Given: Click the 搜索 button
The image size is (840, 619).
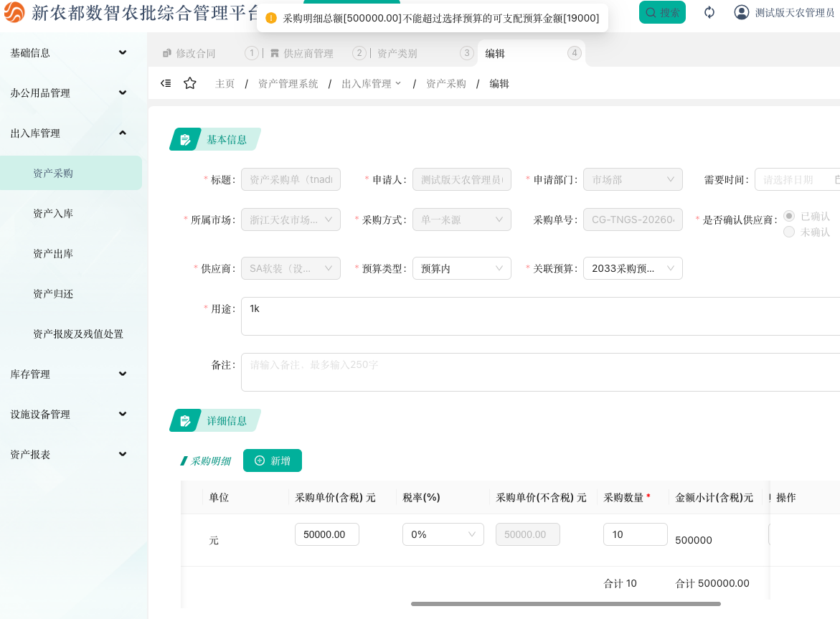Looking at the screenshot, I should tap(661, 12).
